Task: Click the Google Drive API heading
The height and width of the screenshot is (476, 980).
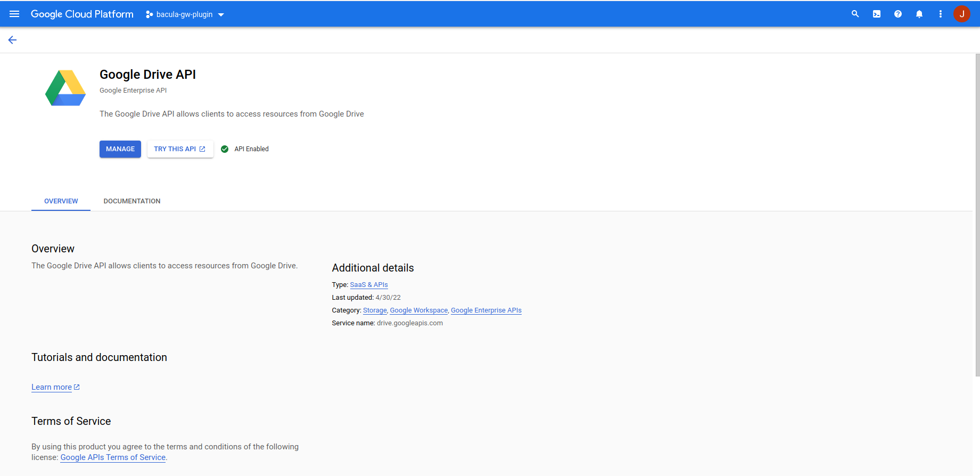Action: click(x=147, y=75)
